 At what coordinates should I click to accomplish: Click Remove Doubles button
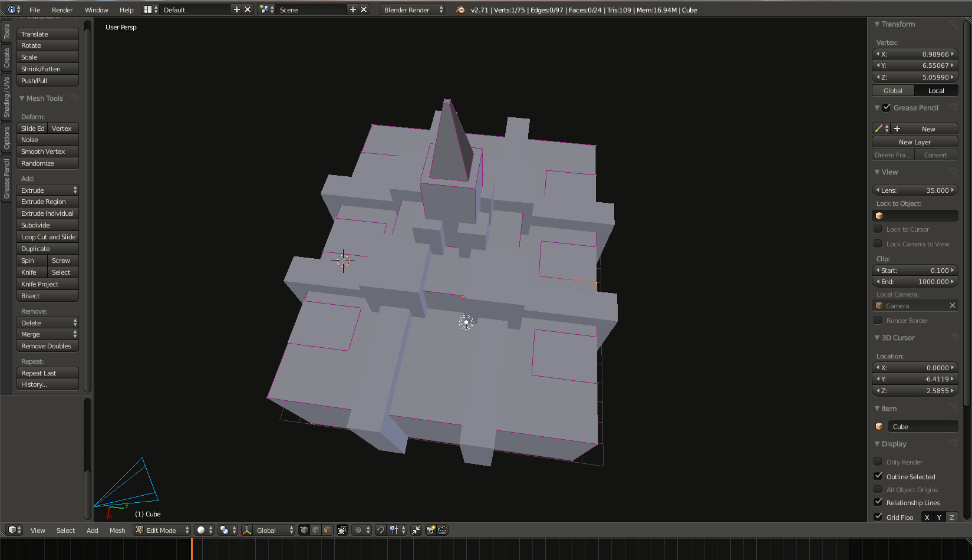coord(48,346)
